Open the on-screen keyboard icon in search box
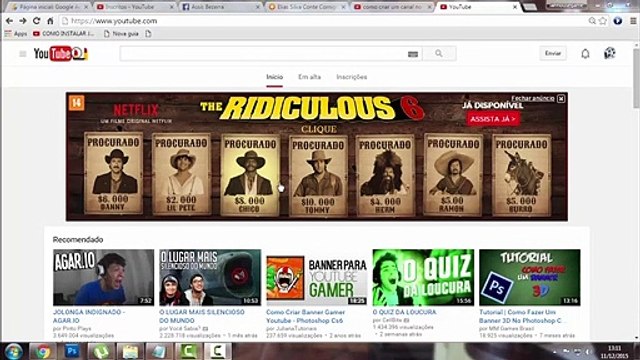The width and height of the screenshot is (640, 360). coord(413,54)
